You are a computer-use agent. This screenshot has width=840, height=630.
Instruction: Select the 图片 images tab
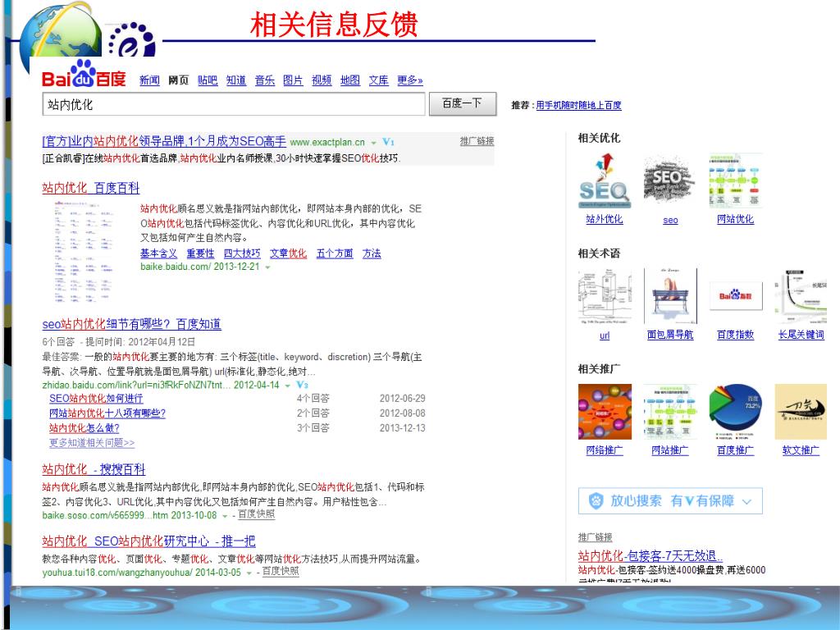point(293,80)
